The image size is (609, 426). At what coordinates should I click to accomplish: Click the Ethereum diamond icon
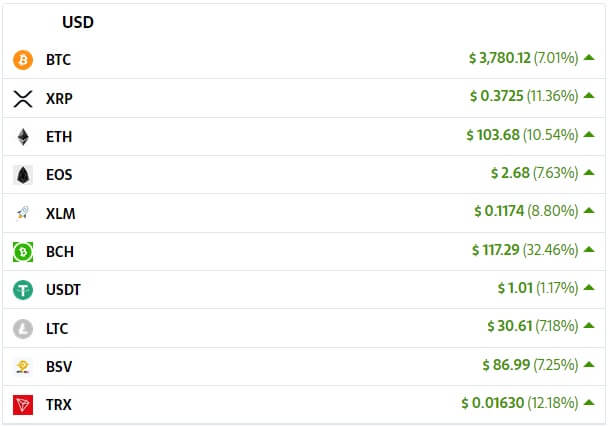pos(23,137)
